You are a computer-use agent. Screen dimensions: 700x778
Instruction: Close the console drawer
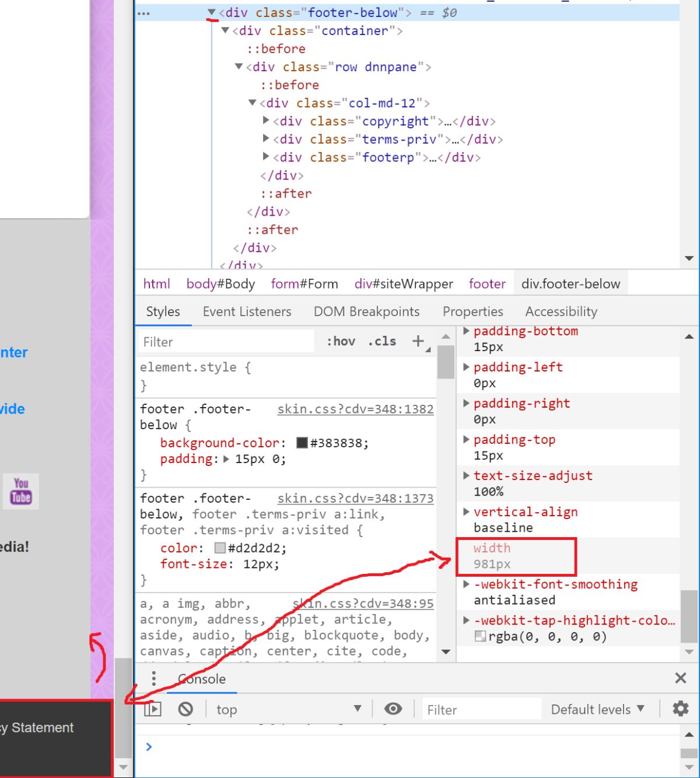pyautogui.click(x=680, y=678)
